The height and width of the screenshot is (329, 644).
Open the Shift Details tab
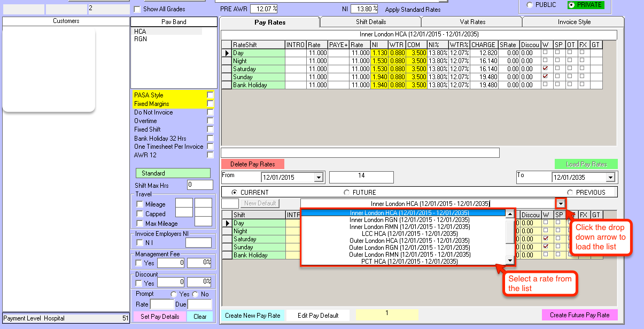click(370, 22)
